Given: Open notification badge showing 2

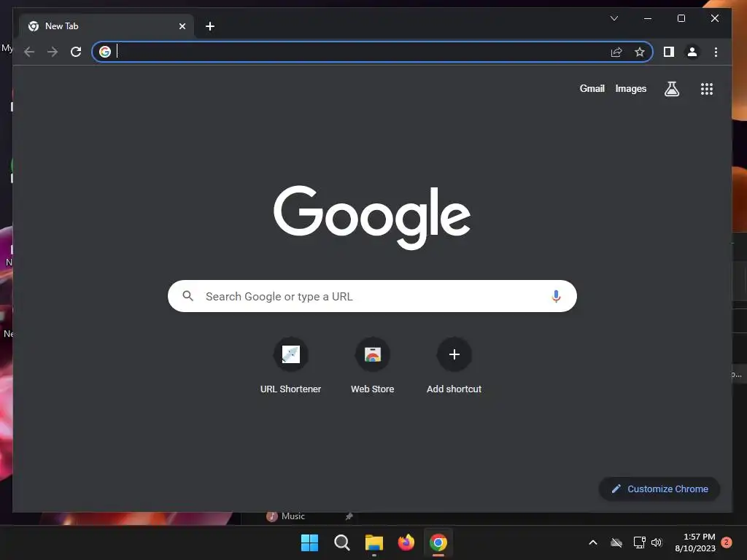Looking at the screenshot, I should [x=727, y=542].
